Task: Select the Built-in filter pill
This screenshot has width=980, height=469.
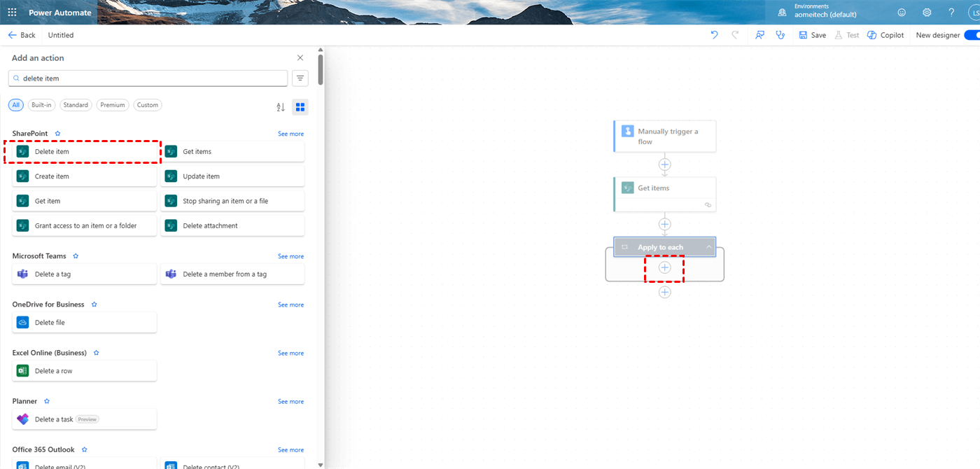Action: pos(41,105)
